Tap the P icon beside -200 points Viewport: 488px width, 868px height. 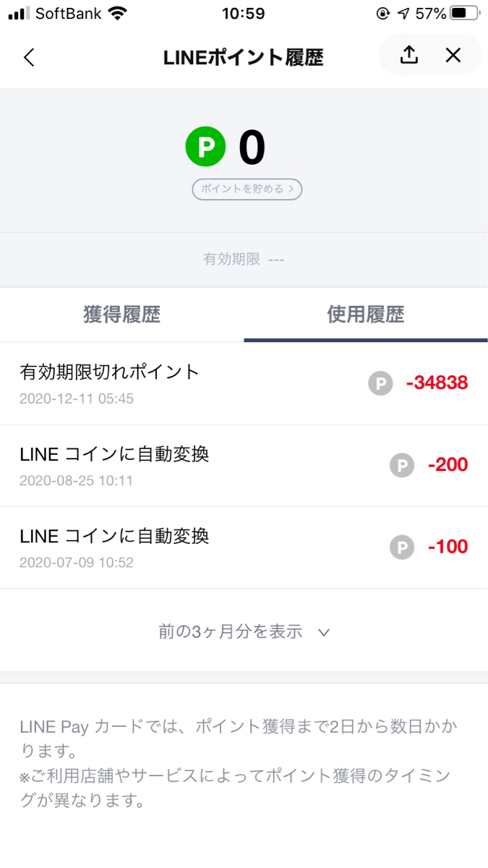coord(402,465)
